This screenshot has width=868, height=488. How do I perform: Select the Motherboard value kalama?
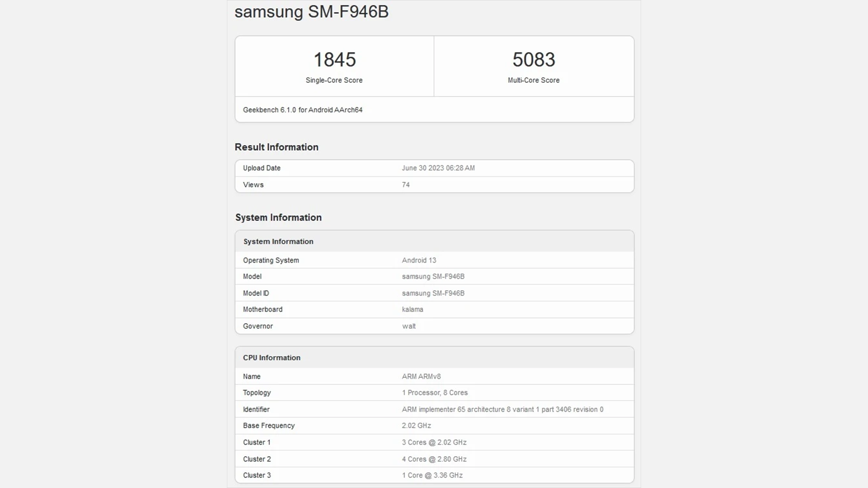[413, 309]
